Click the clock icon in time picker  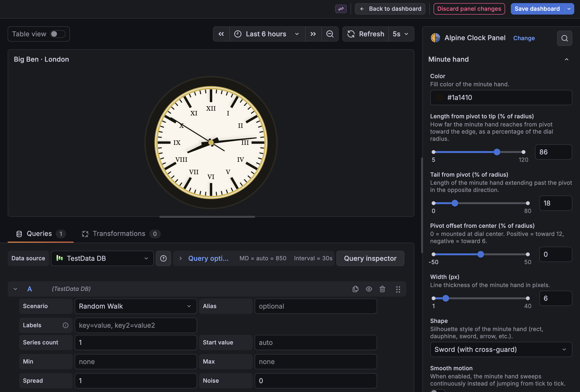click(x=238, y=34)
